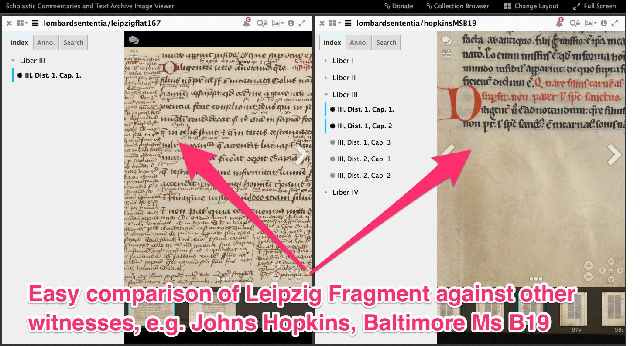
Task: Show info for hopkinsMSB19 manuscript
Action: click(604, 23)
